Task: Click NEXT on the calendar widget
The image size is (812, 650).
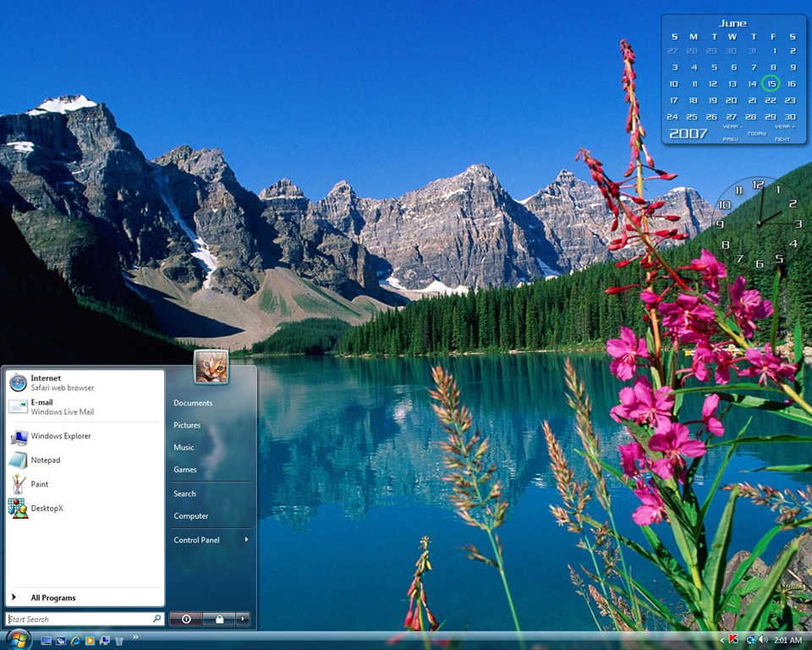Action: click(x=782, y=139)
